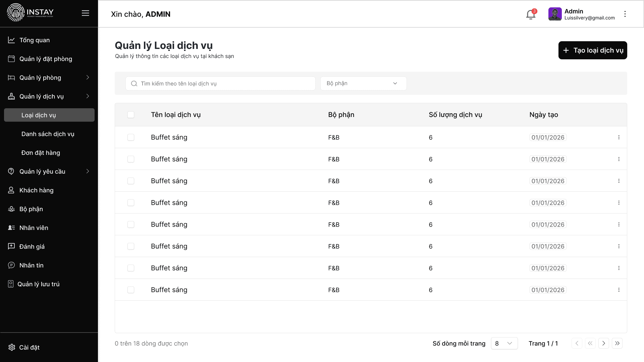Click the Quản lý lưu trú icon
Viewport: 644px width, 362px height.
point(11,284)
